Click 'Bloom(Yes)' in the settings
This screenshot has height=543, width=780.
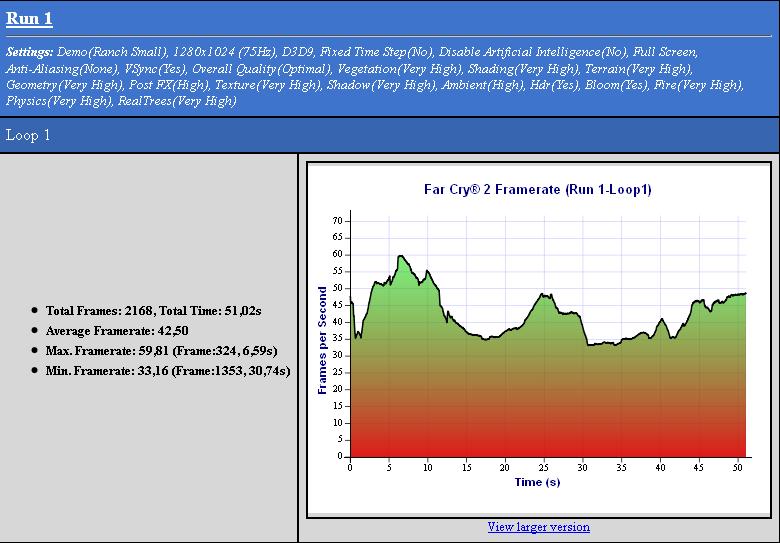pos(615,85)
